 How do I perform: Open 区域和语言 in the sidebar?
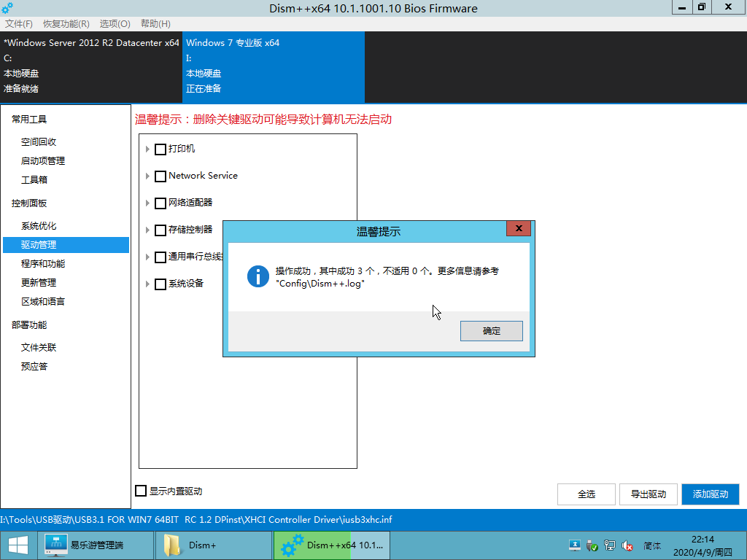tap(43, 302)
